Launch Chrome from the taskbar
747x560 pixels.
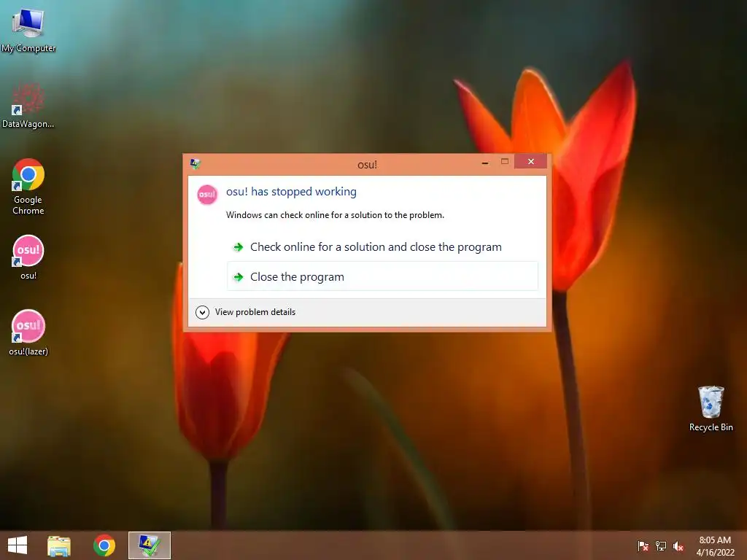tap(104, 545)
